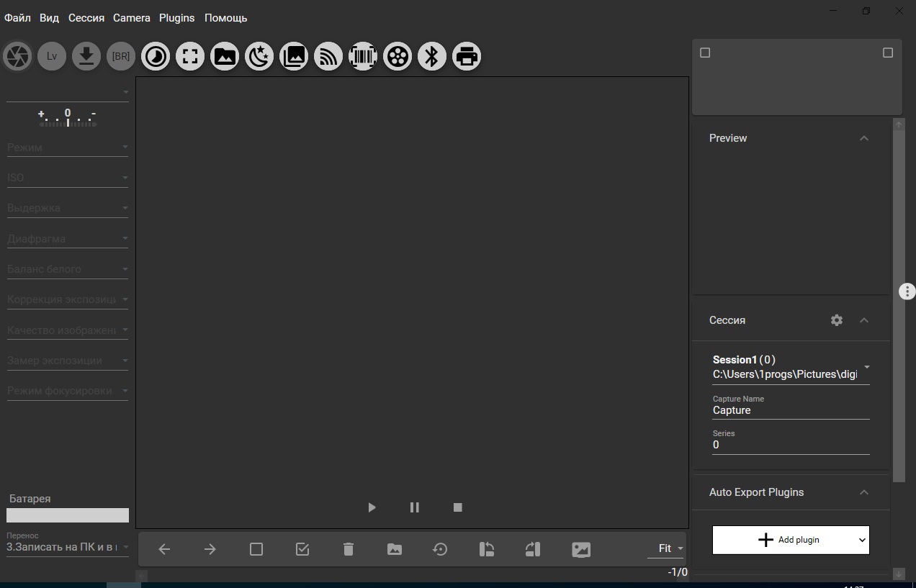This screenshot has height=588, width=916.
Task: Open the Plugins menu
Action: pyautogui.click(x=177, y=18)
